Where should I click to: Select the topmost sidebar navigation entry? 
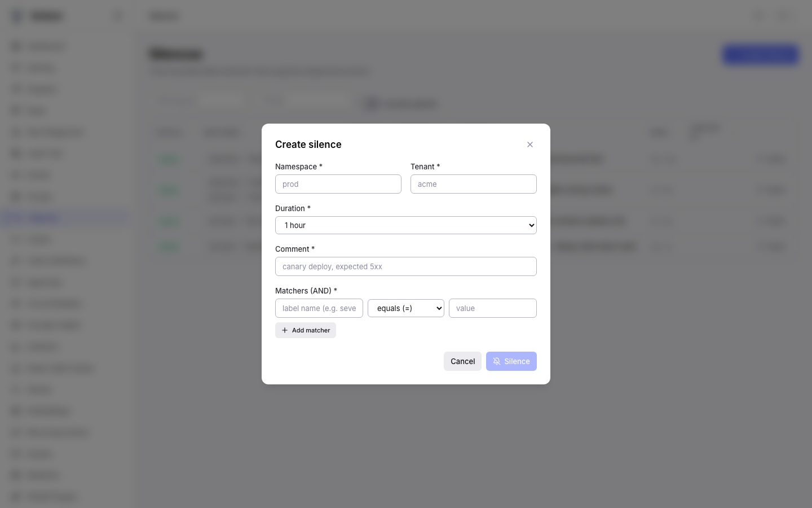pyautogui.click(x=45, y=46)
